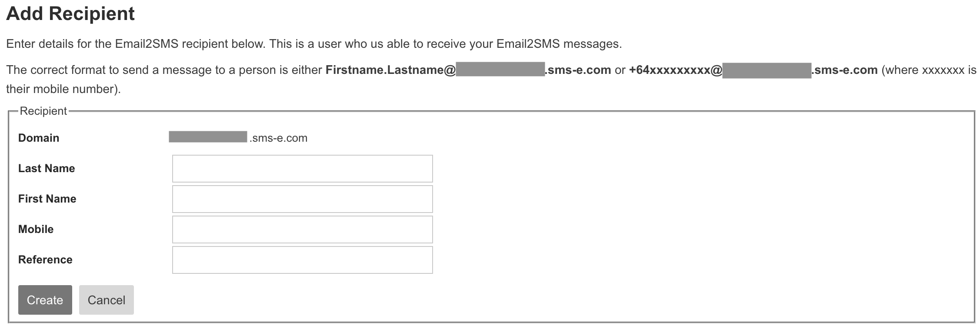This screenshot has height=326, width=980.
Task: Click the "Mobile" field label
Action: click(x=36, y=230)
